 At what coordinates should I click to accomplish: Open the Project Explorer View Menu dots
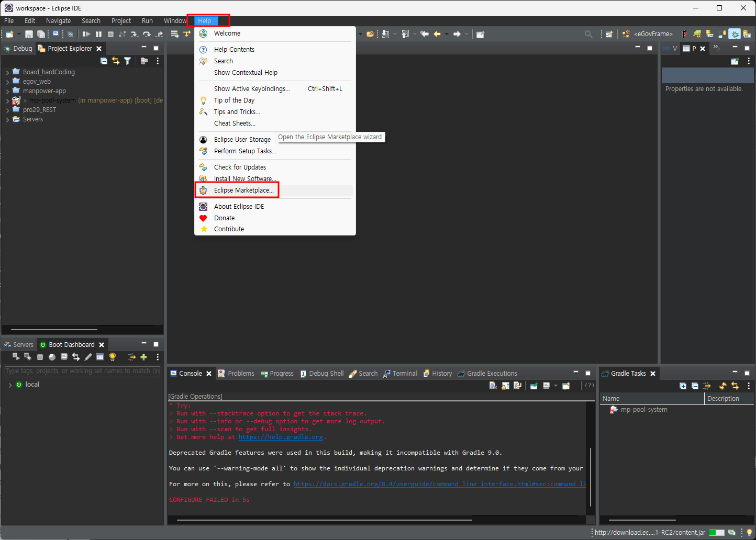pos(158,61)
